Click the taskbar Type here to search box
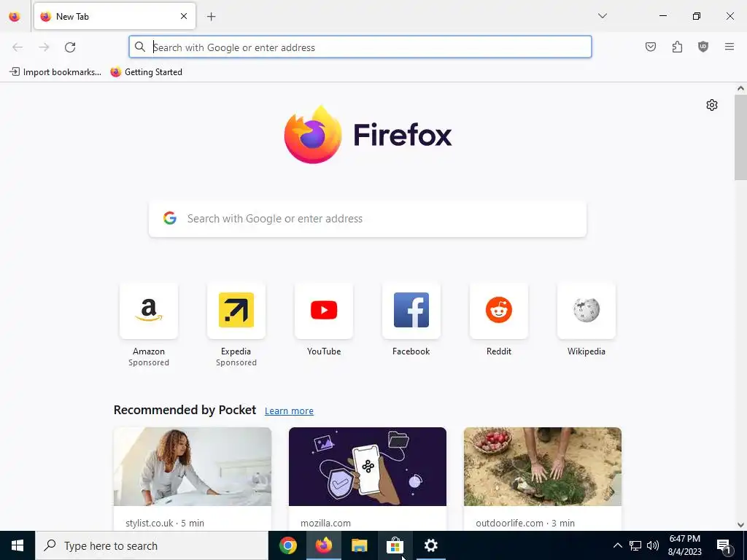The height and width of the screenshot is (560, 747). click(x=152, y=545)
